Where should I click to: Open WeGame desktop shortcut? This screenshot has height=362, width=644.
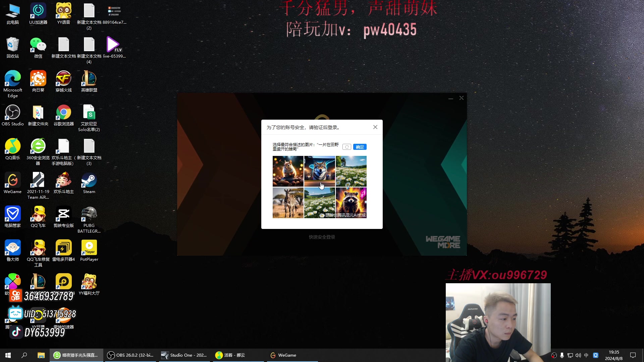click(x=13, y=183)
